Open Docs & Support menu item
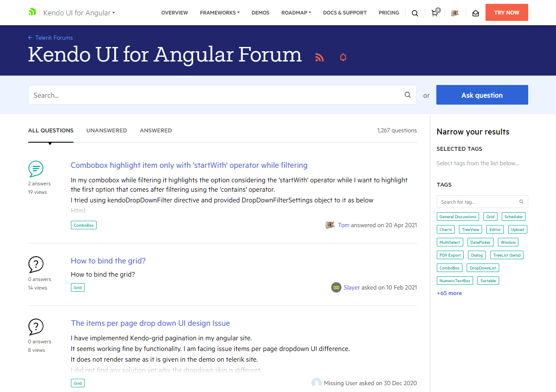 point(345,13)
